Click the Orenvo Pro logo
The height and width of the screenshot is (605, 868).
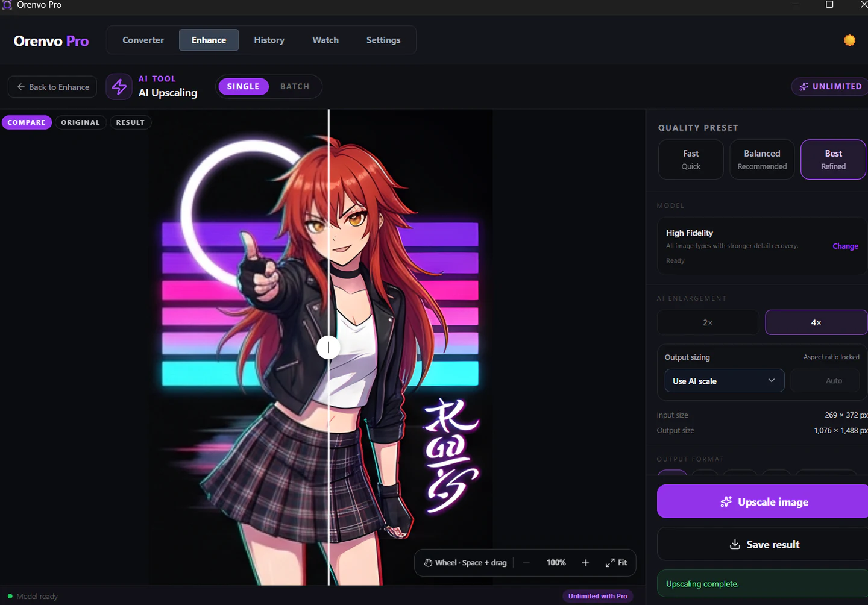(x=51, y=41)
